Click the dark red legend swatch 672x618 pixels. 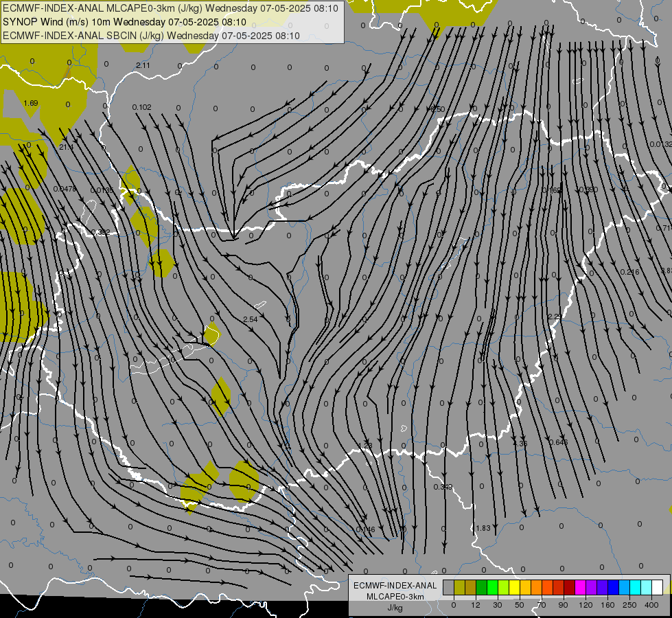pos(570,587)
